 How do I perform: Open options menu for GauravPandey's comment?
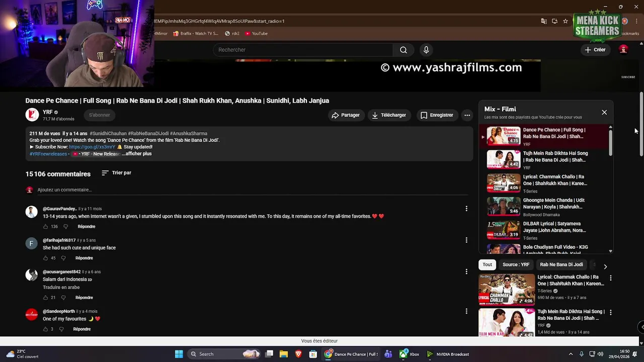pos(466,209)
